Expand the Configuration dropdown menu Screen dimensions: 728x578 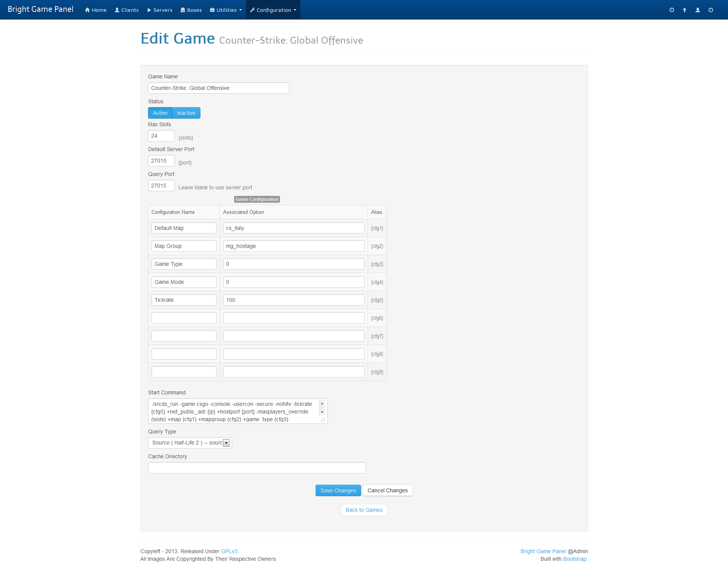click(x=272, y=10)
